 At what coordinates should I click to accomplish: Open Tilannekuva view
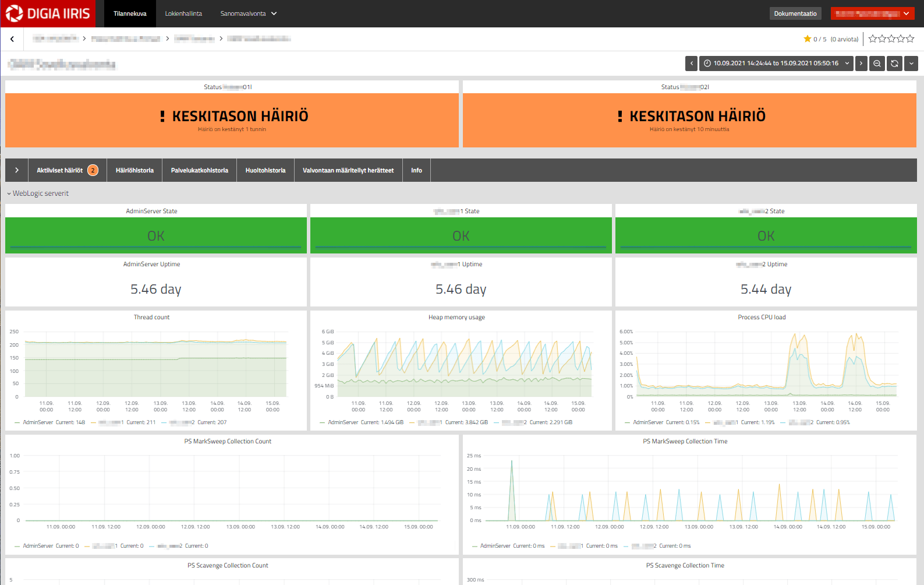[130, 13]
